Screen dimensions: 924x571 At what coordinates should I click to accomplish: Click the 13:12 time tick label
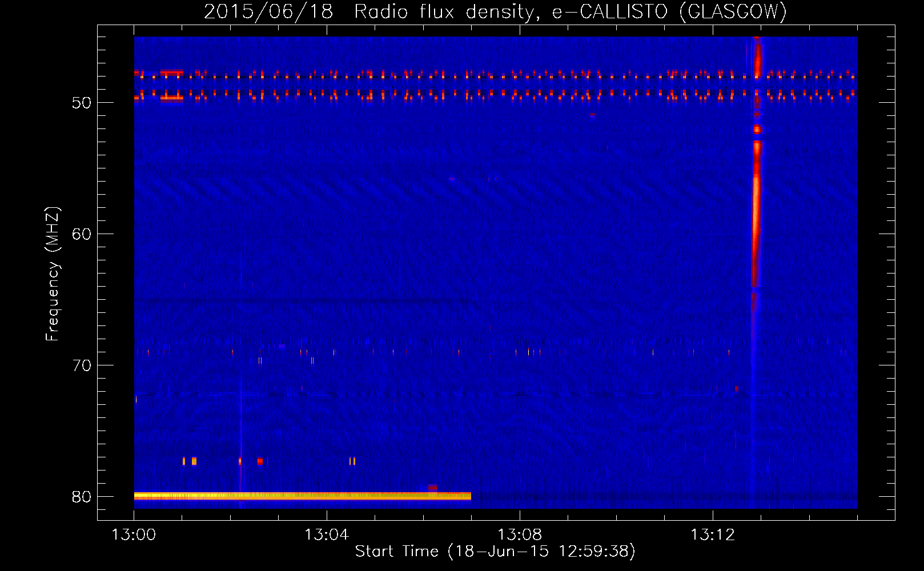click(x=713, y=535)
